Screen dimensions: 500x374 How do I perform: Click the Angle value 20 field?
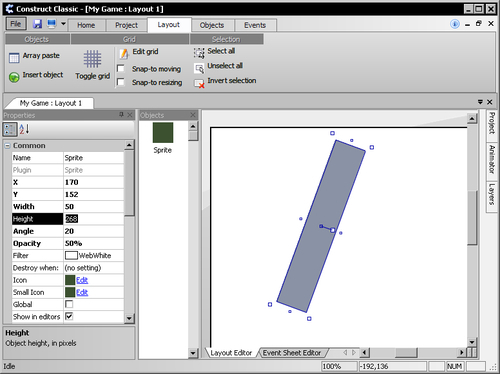pos(94,231)
